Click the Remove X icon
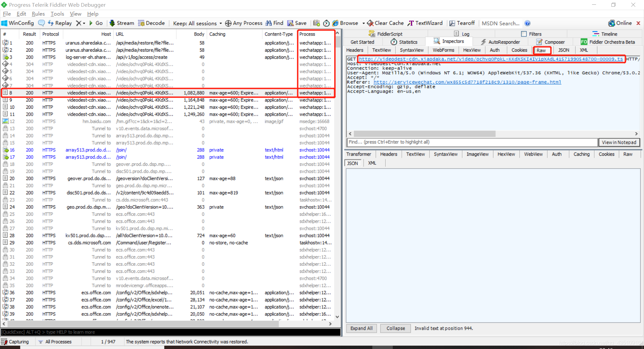644x349 pixels. tap(78, 23)
